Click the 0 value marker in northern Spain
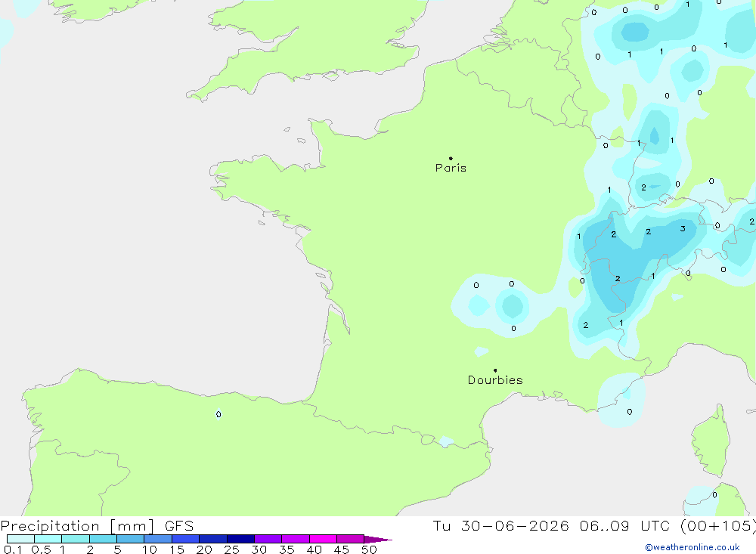The height and width of the screenshot is (554, 756). (x=218, y=414)
